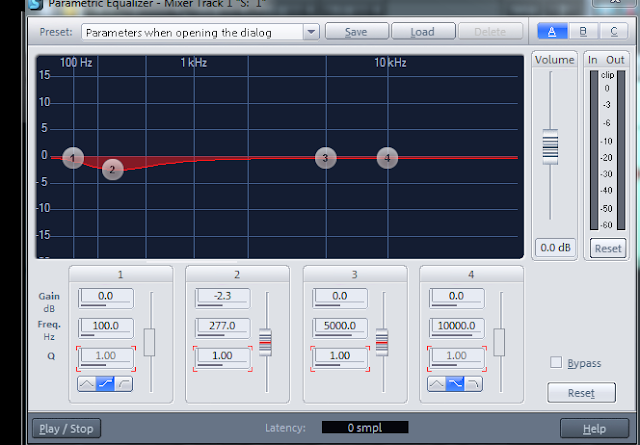Click band 2 vertical slider handle

265,342
